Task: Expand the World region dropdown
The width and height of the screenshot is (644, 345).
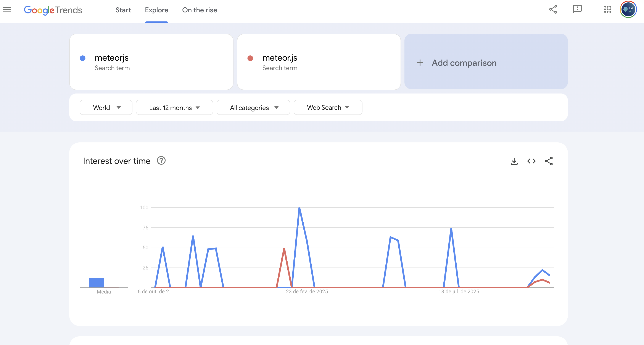Action: pos(106,108)
